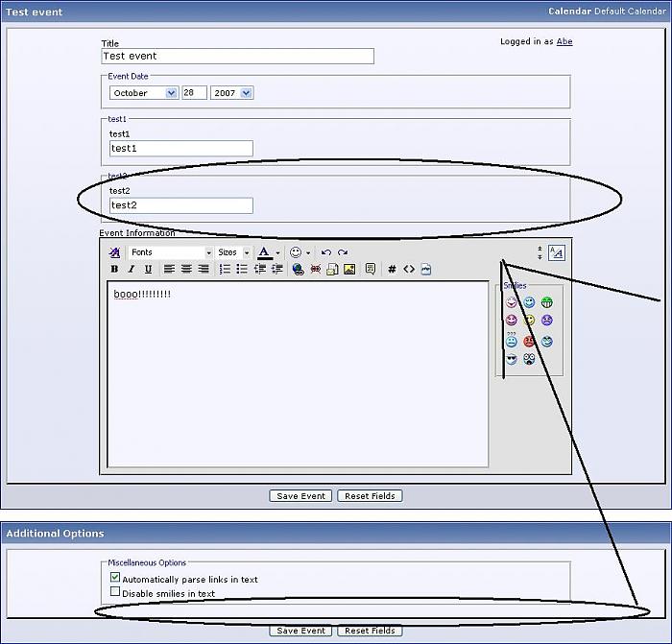This screenshot has height=644, width=672.
Task: Wrap selection in code tags (# icon)
Action: (x=392, y=270)
